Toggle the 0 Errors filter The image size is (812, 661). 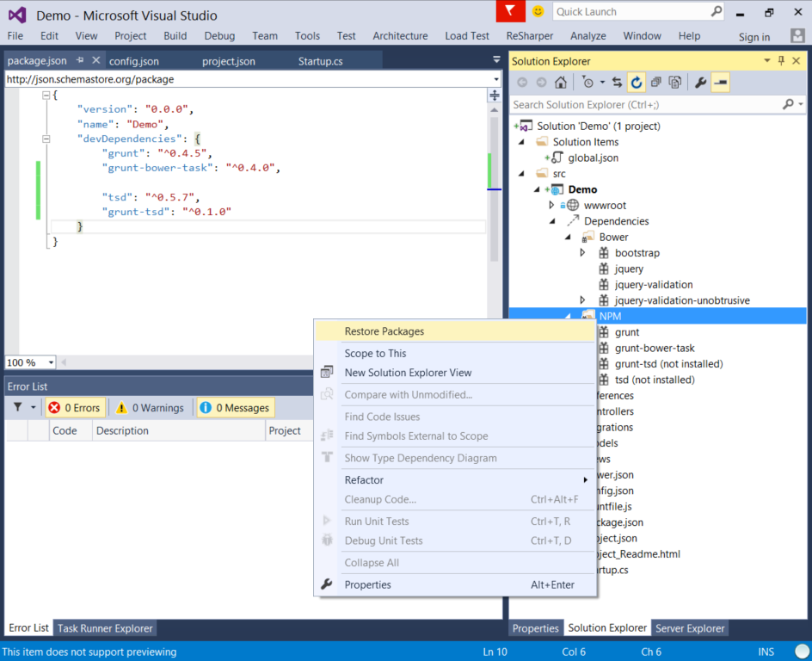click(x=75, y=408)
